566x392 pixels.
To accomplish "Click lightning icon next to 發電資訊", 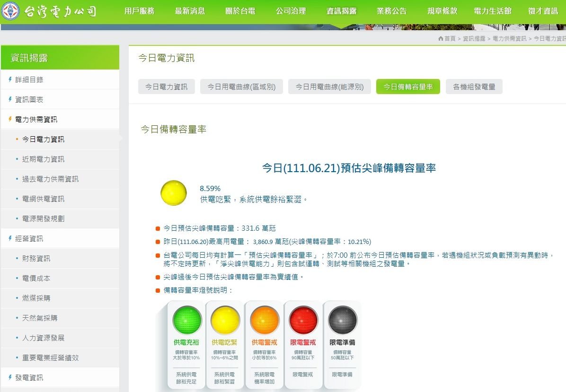I will [x=10, y=377].
